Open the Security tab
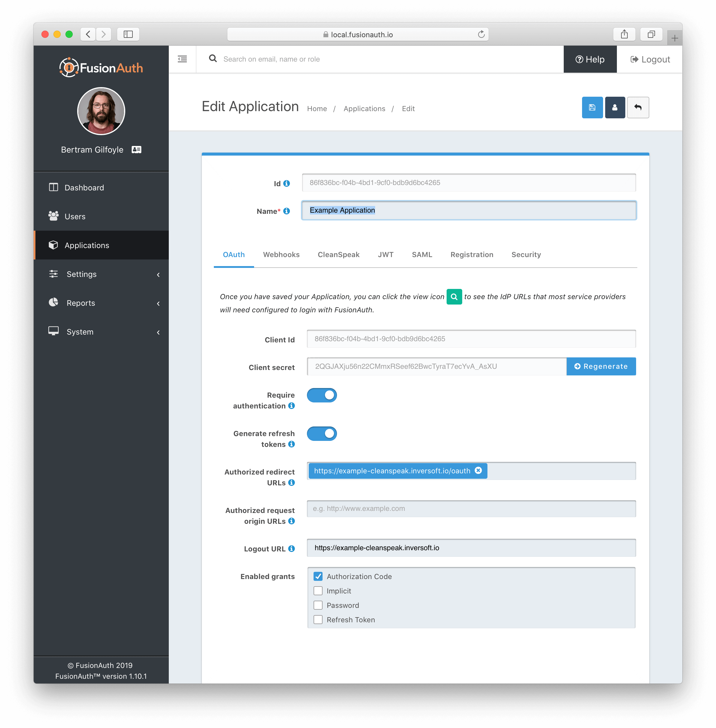The width and height of the screenshot is (716, 728). point(526,255)
